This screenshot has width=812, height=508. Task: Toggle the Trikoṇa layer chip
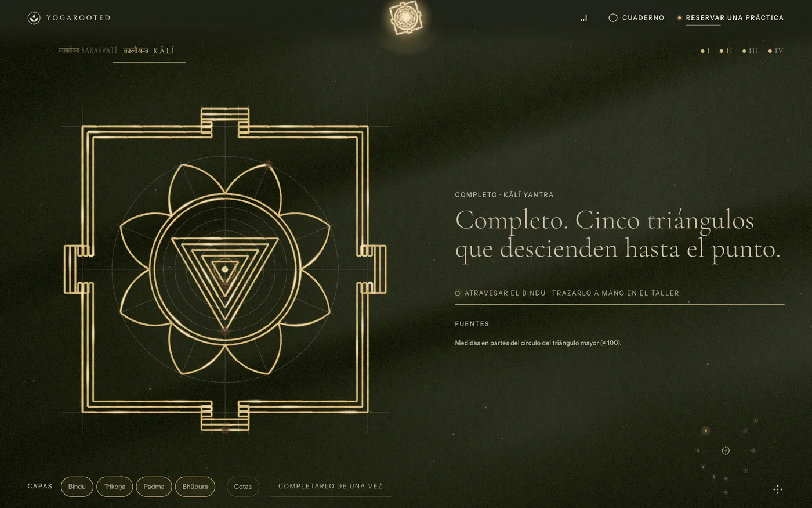[115, 487]
